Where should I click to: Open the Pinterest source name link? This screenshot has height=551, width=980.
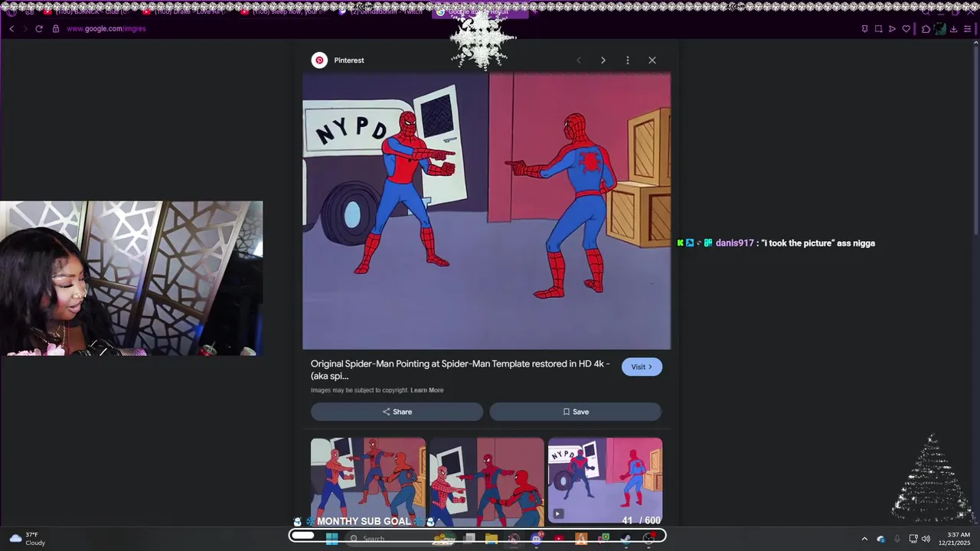[x=349, y=60]
